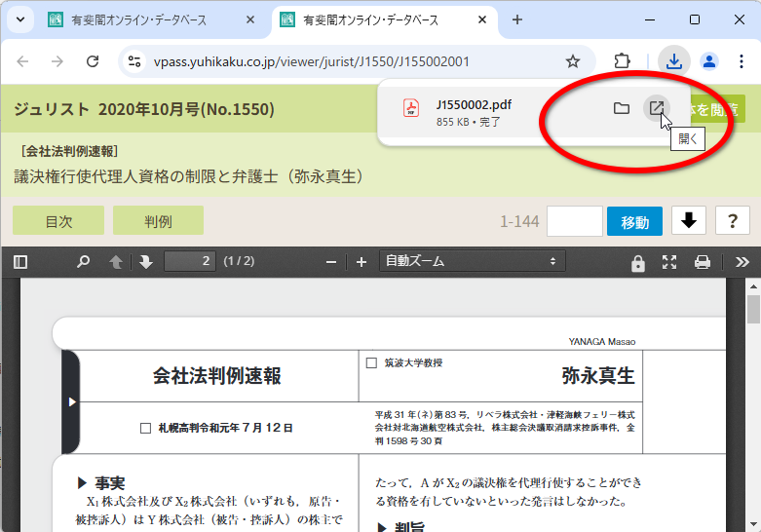Click the 本を閲覧 green button
The width and height of the screenshot is (761, 532).
click(x=717, y=109)
